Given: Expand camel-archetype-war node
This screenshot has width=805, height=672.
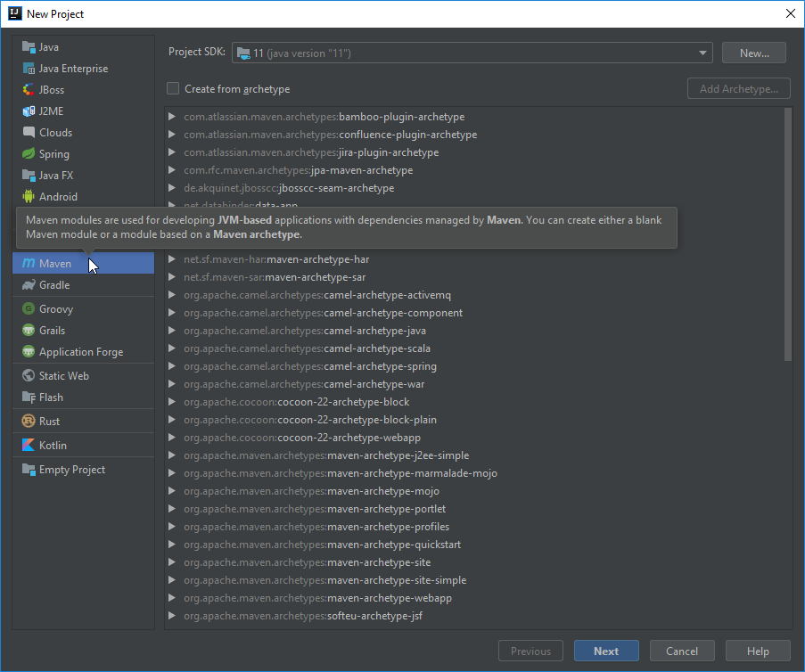Looking at the screenshot, I should click(x=172, y=384).
